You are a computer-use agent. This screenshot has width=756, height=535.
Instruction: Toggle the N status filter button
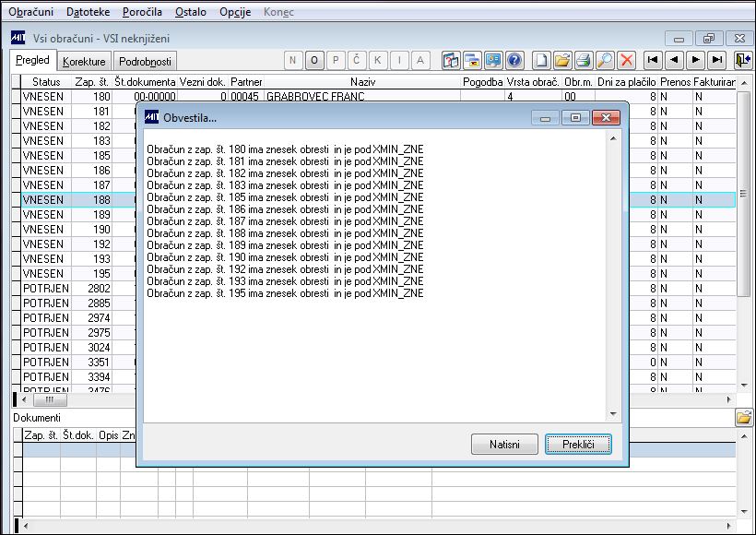click(x=293, y=60)
